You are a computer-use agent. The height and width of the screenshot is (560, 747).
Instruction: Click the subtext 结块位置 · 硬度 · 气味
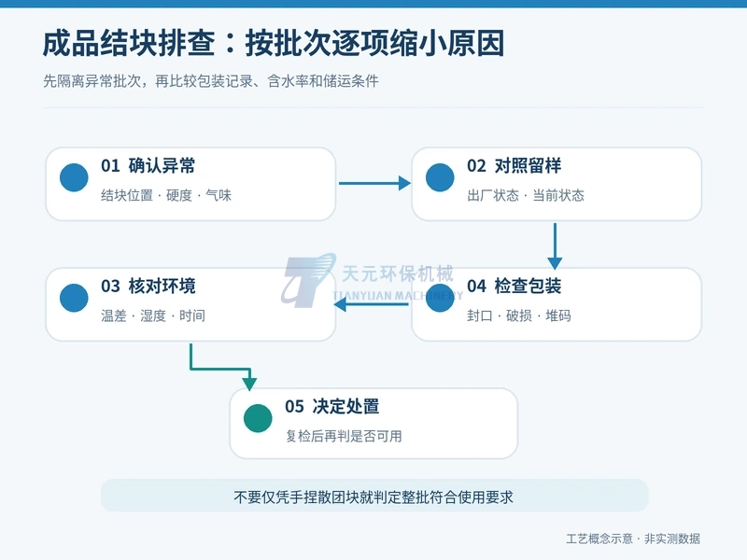tap(166, 195)
